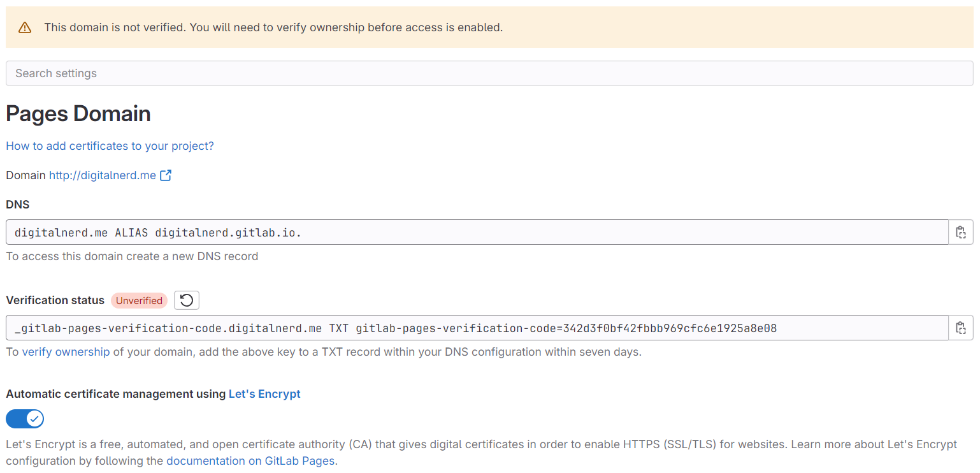Click external link icon beside domain URL

pos(166,175)
